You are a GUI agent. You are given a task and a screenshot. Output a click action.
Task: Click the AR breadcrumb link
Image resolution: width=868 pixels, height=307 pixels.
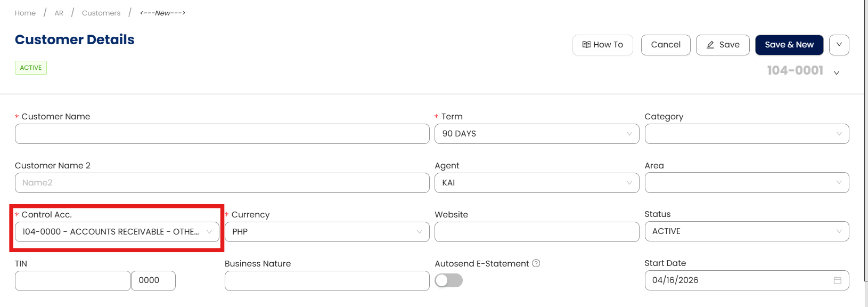tap(59, 13)
